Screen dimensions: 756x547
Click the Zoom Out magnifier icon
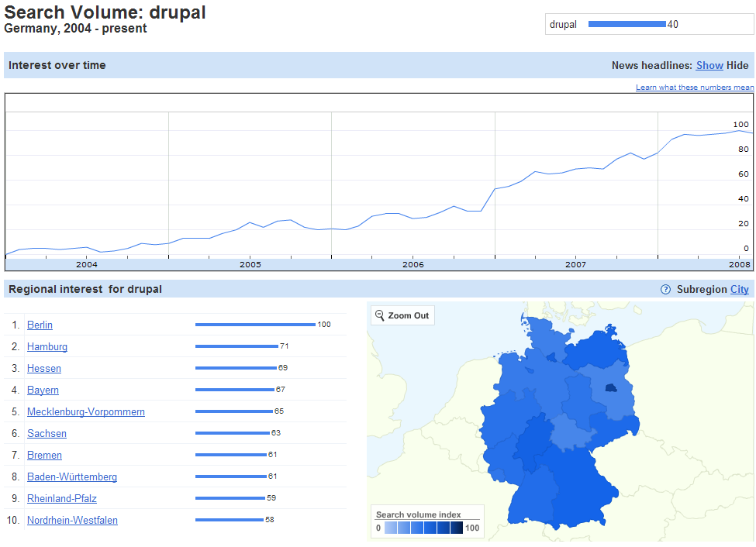pos(380,315)
